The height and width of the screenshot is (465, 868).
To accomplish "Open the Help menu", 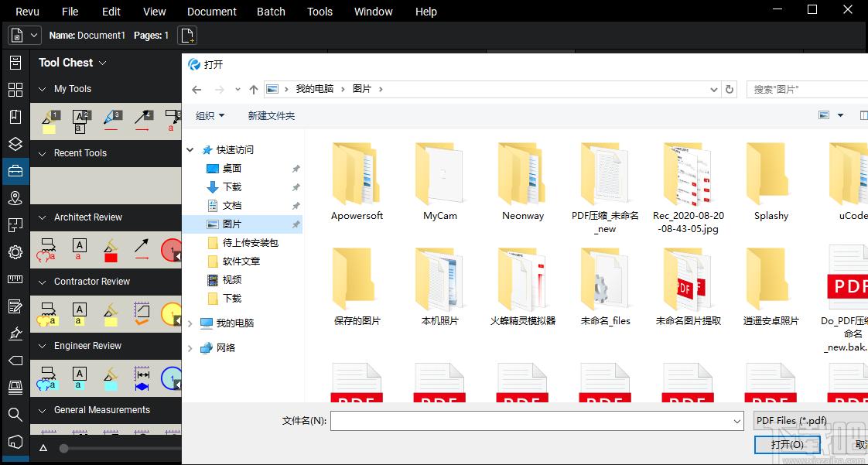I will coord(425,11).
